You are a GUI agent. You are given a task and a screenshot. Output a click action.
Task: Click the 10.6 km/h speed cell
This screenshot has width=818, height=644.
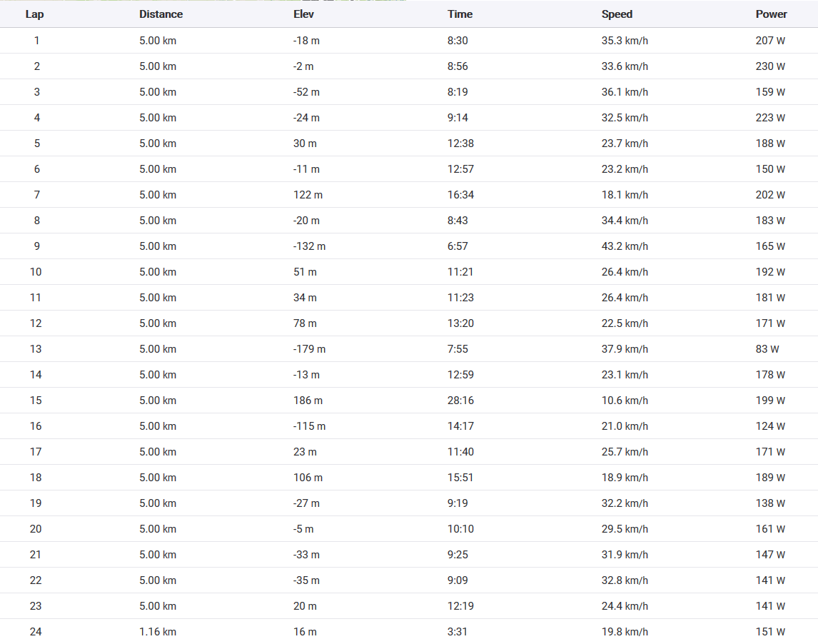625,401
